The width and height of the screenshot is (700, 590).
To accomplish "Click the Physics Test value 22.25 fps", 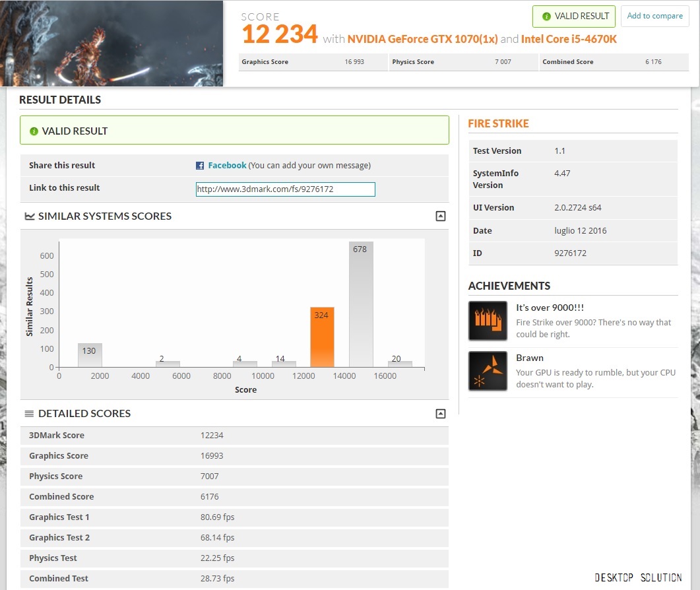I will [x=218, y=558].
